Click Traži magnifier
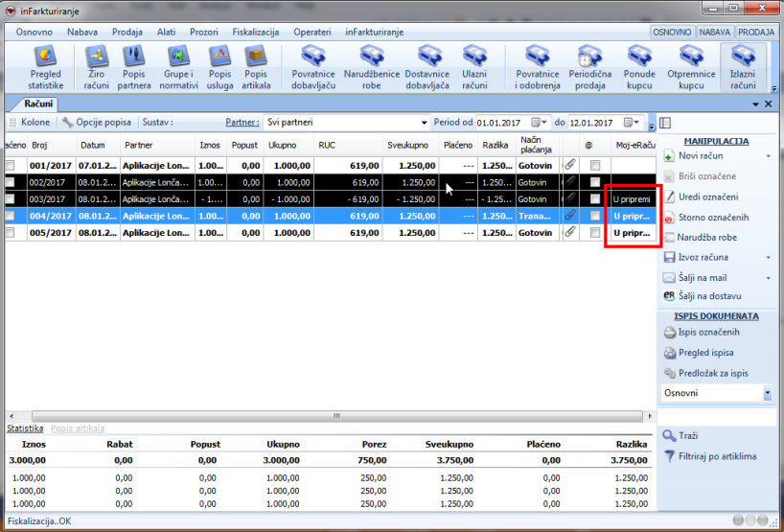Screen dimensions: 784x532 669,436
